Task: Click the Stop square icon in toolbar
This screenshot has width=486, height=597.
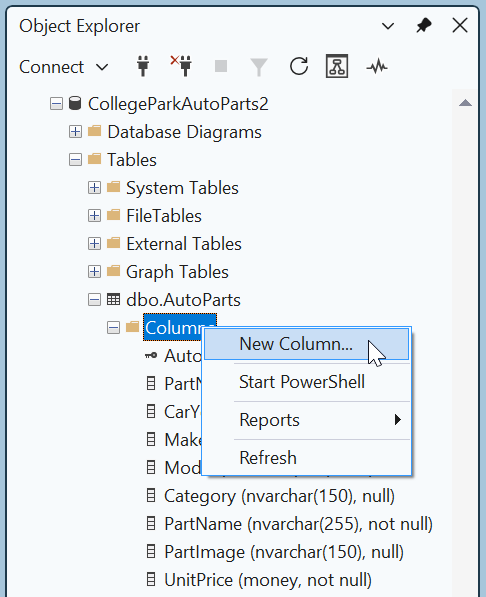Action: pyautogui.click(x=221, y=66)
